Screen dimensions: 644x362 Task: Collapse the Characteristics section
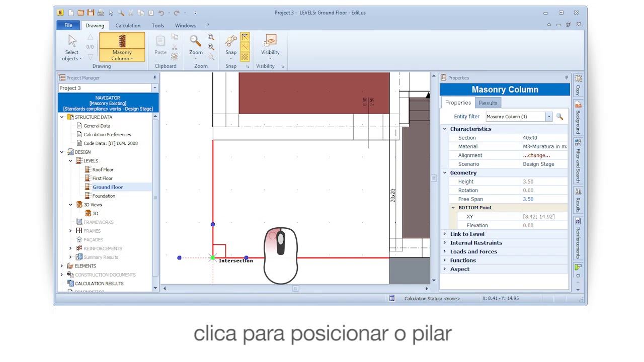point(445,129)
